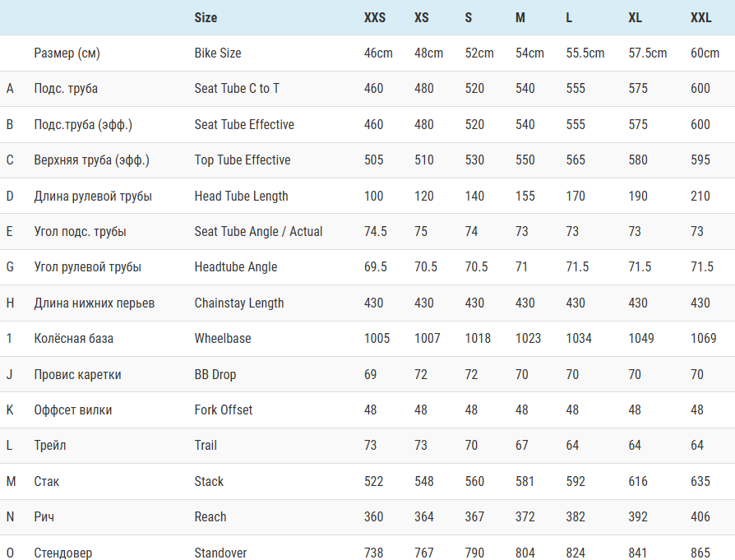Click the 'BB Drop' row label
Image resolution: width=735 pixels, height=560 pixels.
[x=215, y=374]
